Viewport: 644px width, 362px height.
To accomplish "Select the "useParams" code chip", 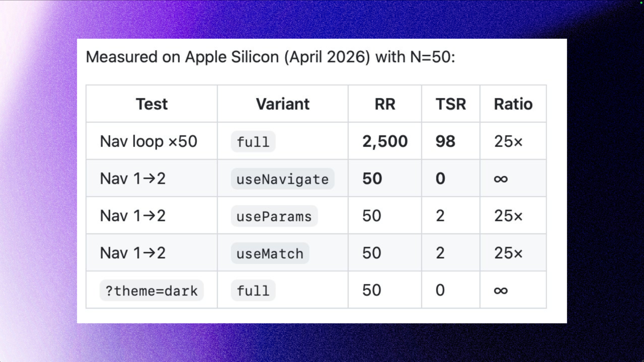I will click(274, 216).
